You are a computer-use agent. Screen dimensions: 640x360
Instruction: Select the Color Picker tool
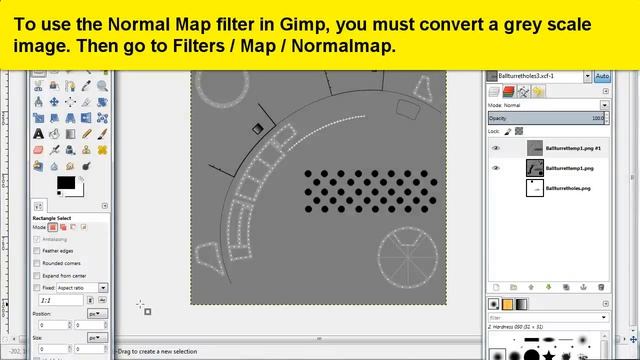coord(86,86)
